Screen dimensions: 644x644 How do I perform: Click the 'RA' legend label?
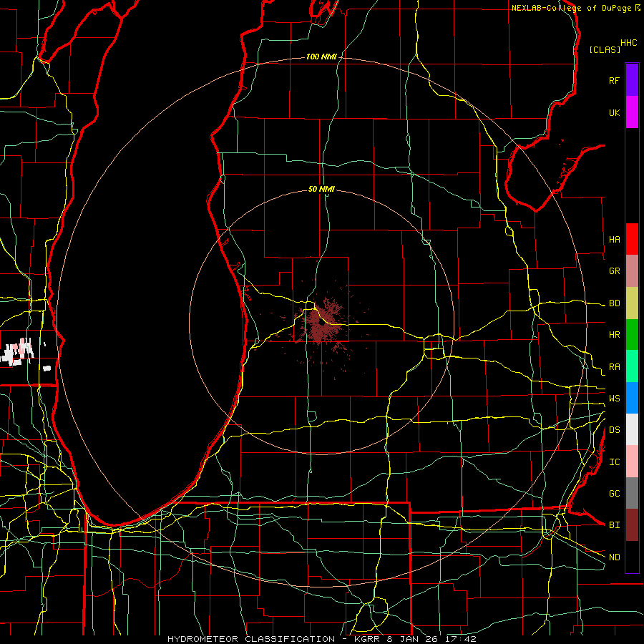[614, 367]
